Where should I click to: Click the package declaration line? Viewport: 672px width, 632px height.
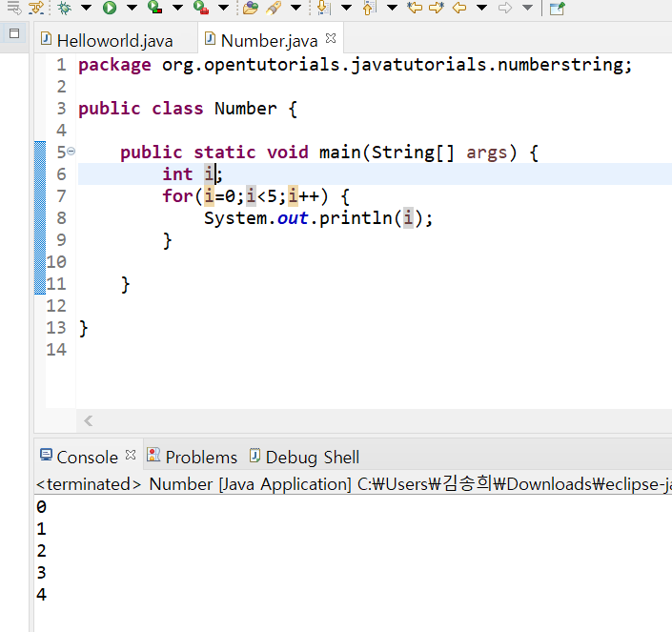(355, 65)
